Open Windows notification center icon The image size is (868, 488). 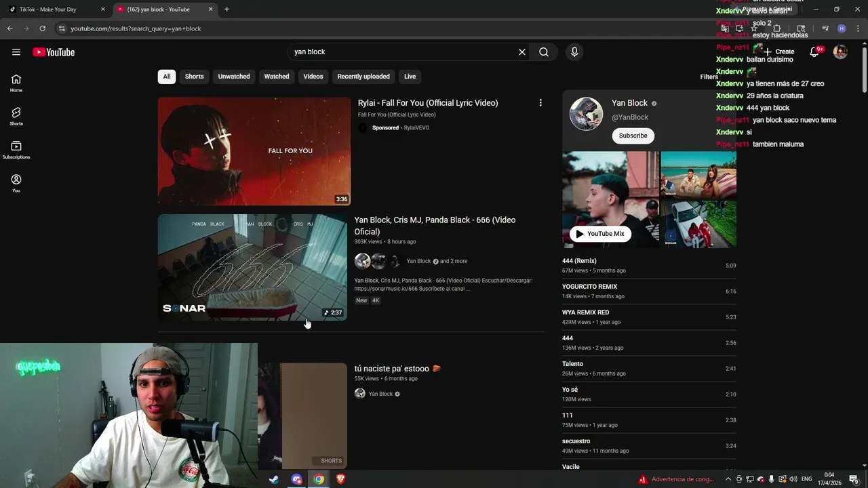(x=854, y=479)
